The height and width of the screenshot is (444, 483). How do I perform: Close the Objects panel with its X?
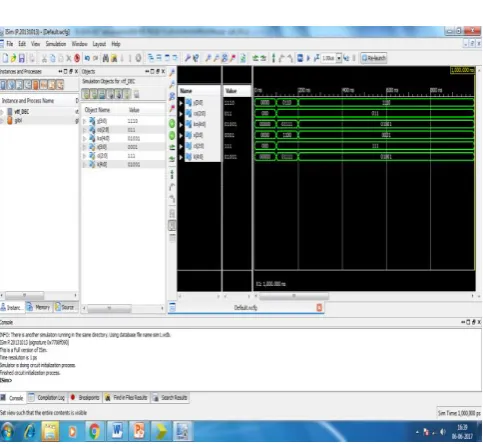[x=163, y=71]
